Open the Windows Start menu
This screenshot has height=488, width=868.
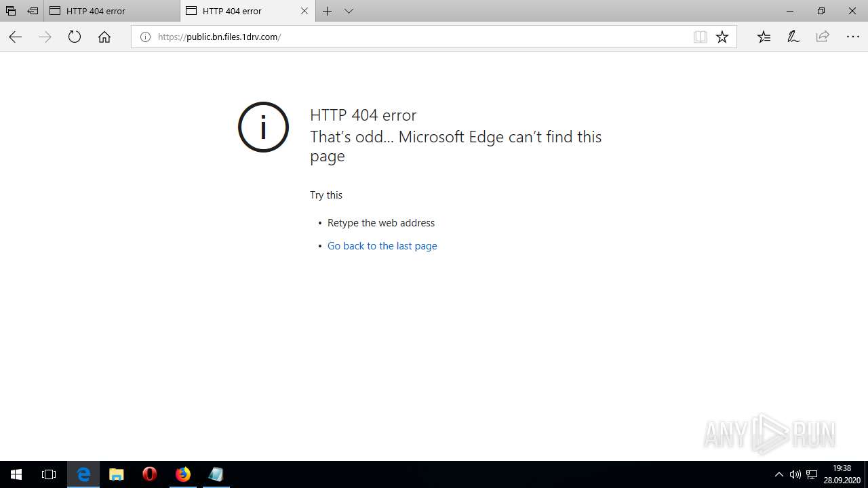tap(16, 474)
